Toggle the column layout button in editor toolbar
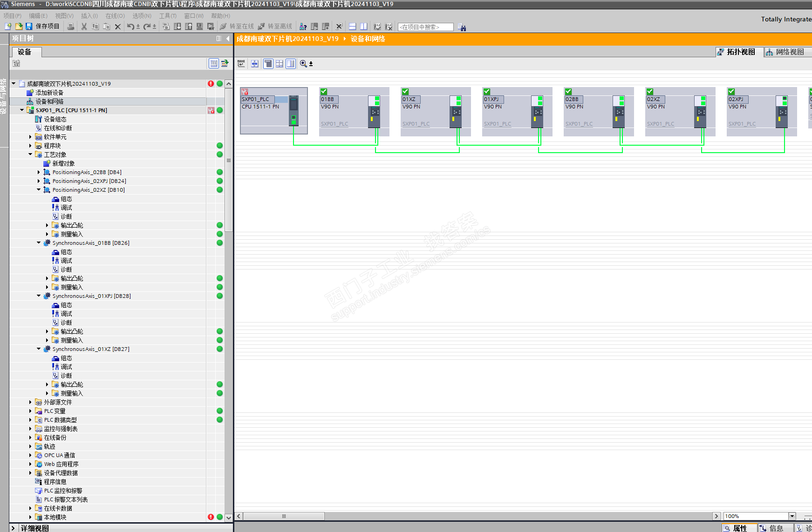This screenshot has height=532, width=812. tap(290, 63)
